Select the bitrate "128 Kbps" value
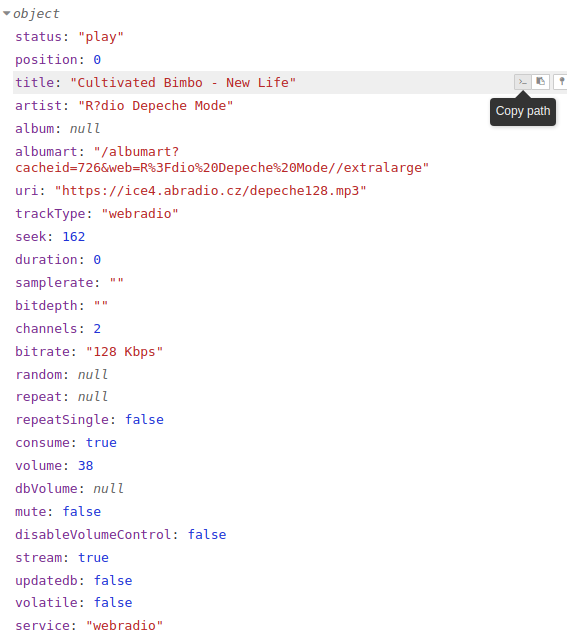Viewport: 567px width, 631px height. click(124, 351)
